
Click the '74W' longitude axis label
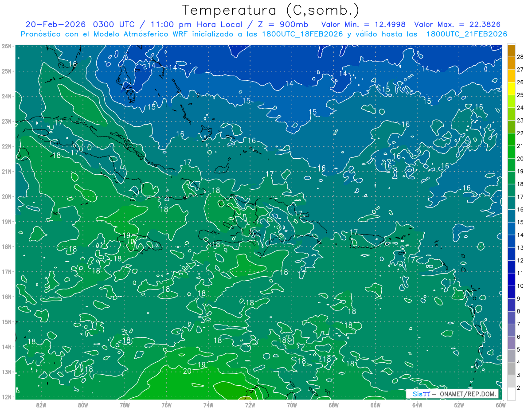point(208,405)
